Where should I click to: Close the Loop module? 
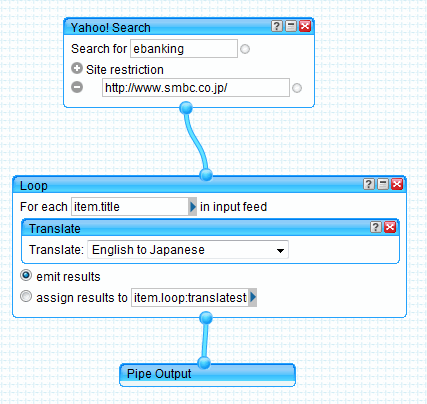click(x=397, y=184)
